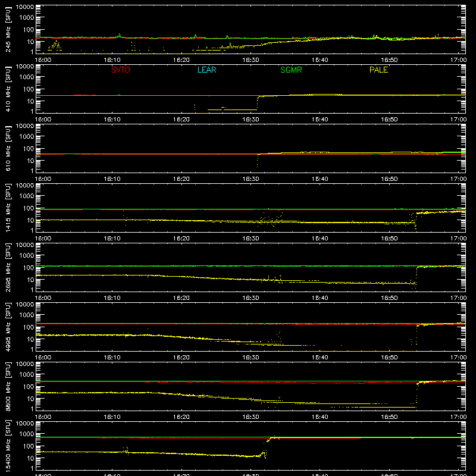The width and height of the screenshot is (476, 476).
Task: Click the 17:00 time tick under 2695 MHz panel
Action: coord(458,298)
